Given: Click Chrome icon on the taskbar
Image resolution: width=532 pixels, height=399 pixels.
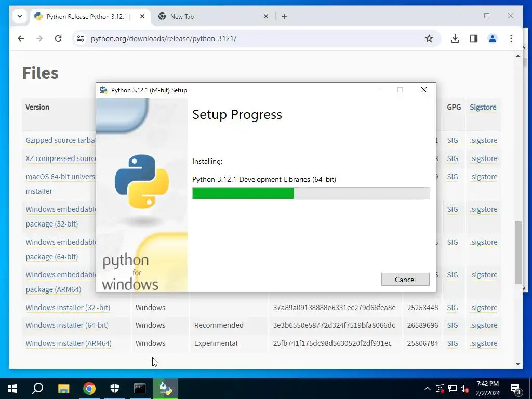Looking at the screenshot, I should click(89, 389).
